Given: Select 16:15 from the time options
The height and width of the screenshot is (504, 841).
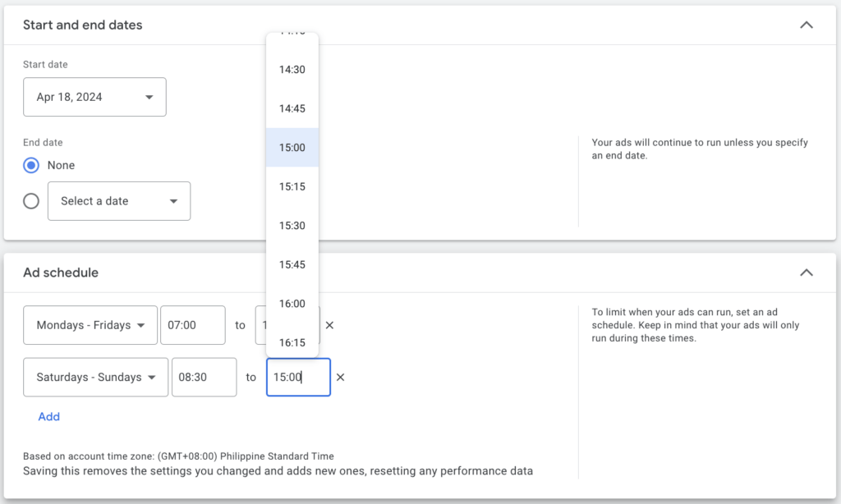Looking at the screenshot, I should pos(292,342).
